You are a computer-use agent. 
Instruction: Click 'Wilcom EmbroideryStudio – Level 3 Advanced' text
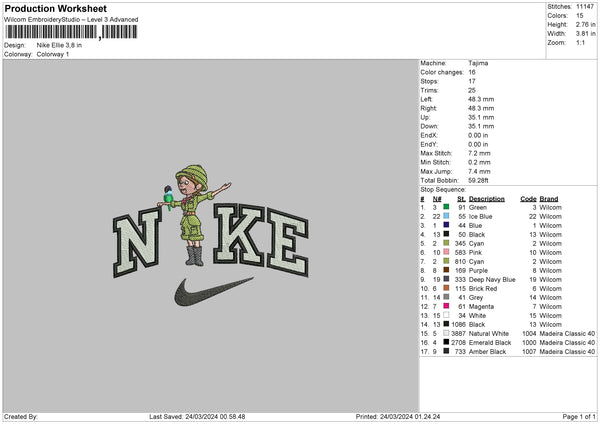71,20
